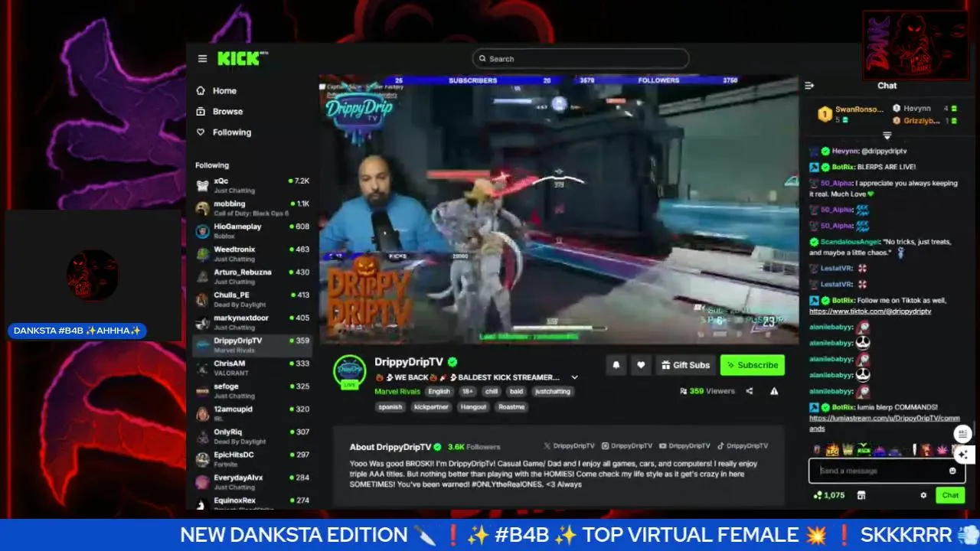Open the emoji picker in chat input
Image resolution: width=980 pixels, height=551 pixels.
[952, 471]
